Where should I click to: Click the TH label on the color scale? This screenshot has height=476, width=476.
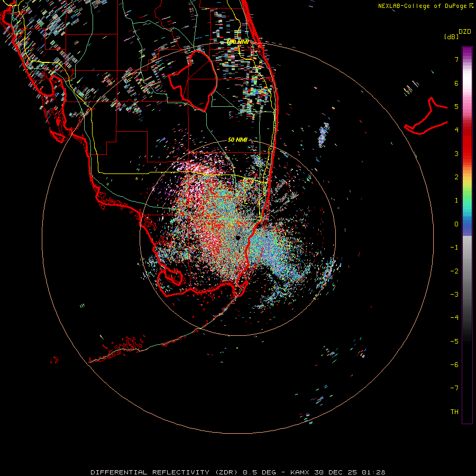tap(454, 411)
